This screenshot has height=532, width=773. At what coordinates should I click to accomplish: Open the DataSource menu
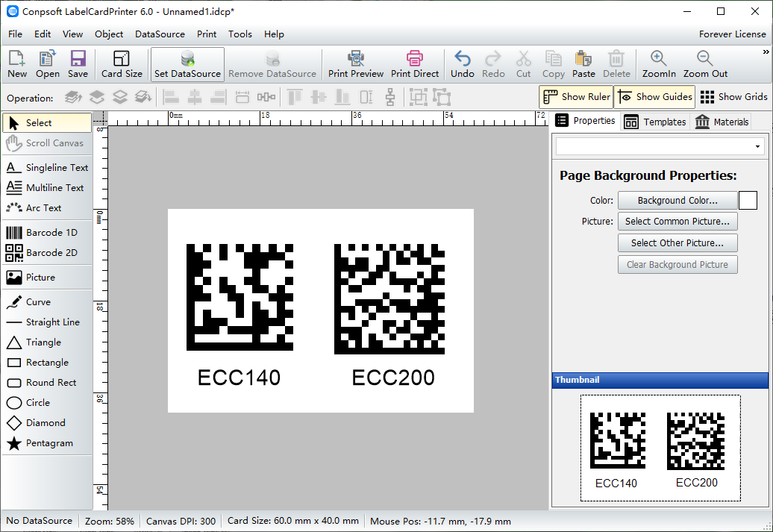pyautogui.click(x=160, y=34)
